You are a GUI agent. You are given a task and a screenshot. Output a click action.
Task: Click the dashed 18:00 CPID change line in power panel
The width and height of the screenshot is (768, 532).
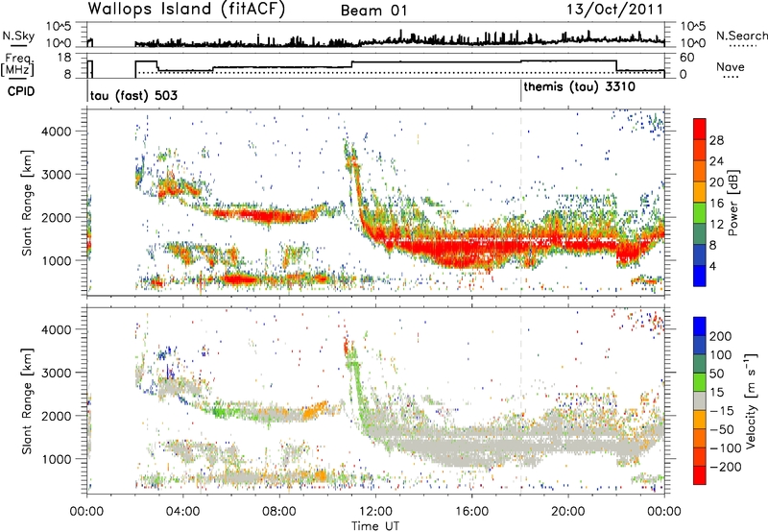520,203
